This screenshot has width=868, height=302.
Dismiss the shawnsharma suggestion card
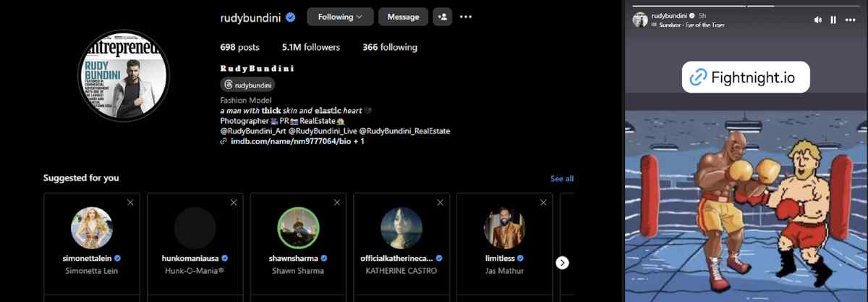click(x=337, y=203)
